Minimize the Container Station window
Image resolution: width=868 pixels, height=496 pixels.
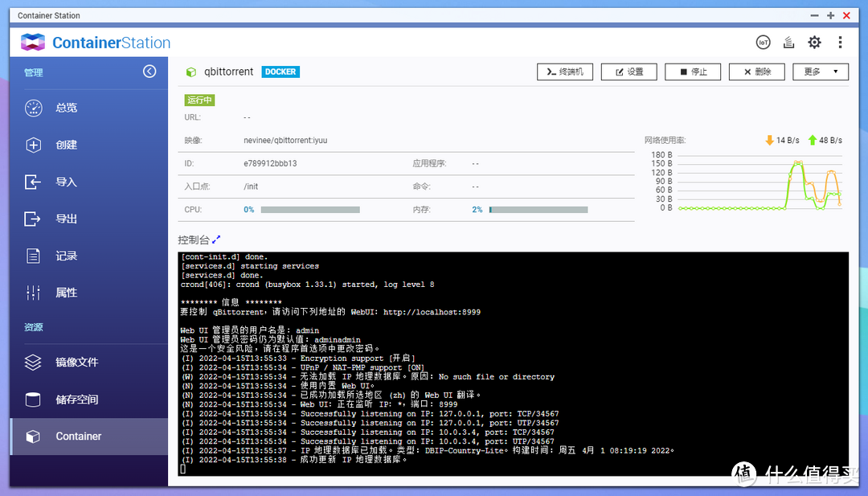(x=814, y=15)
